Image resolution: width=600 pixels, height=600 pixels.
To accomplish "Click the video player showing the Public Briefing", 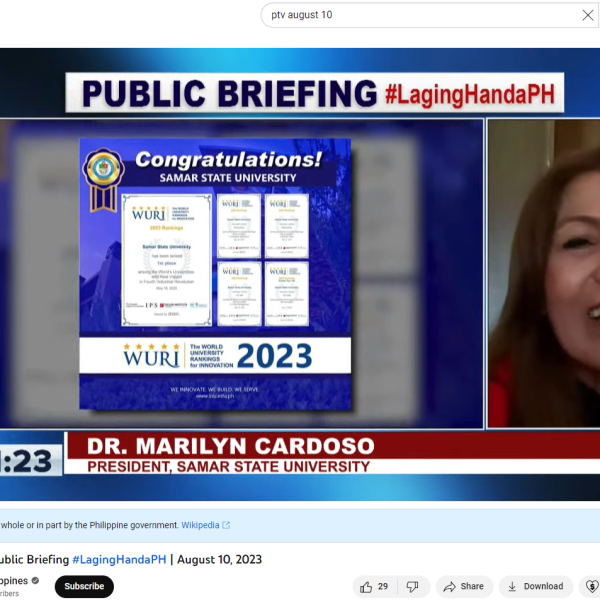I will tap(300, 274).
